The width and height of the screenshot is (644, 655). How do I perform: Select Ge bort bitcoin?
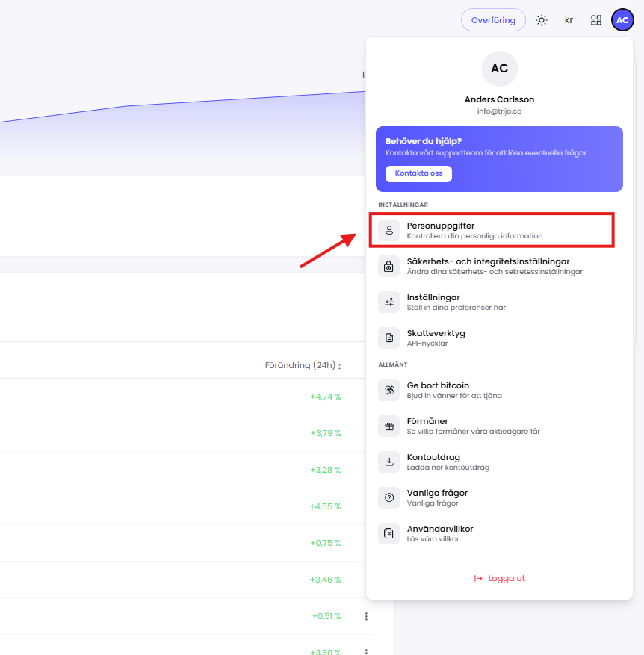pos(499,390)
